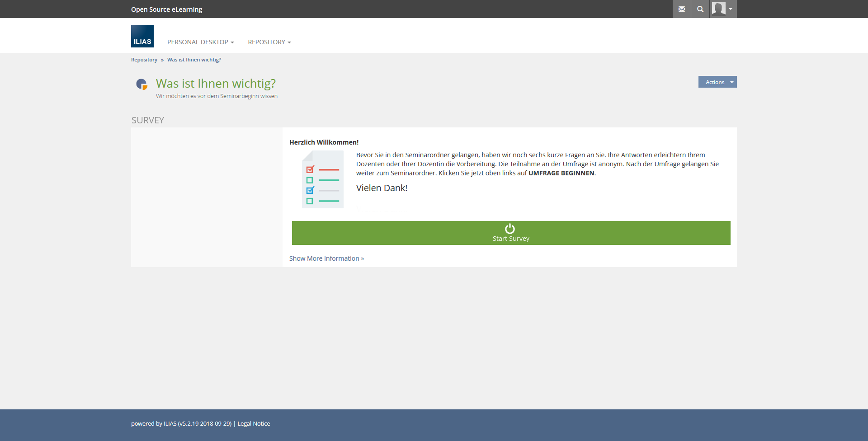Click the search magnifier icon
The height and width of the screenshot is (441, 868).
pyautogui.click(x=700, y=9)
